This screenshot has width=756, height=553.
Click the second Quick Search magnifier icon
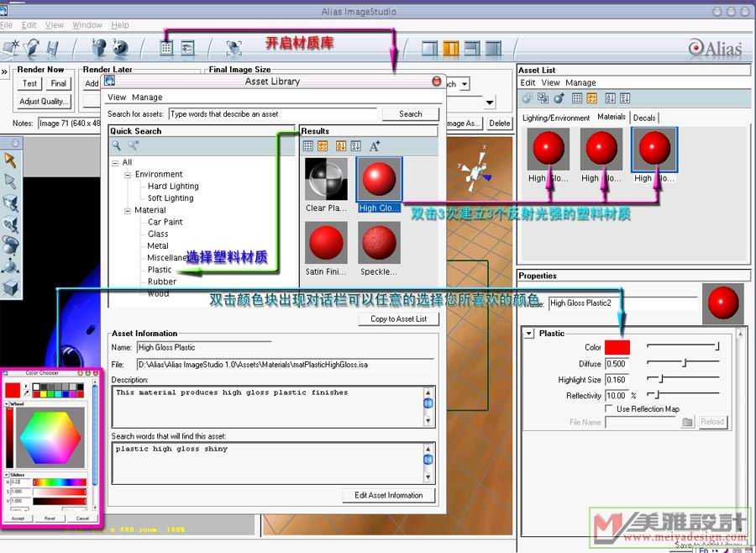point(133,145)
